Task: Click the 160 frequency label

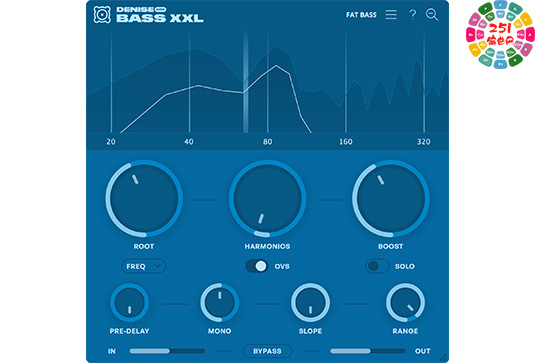Action: 346,142
